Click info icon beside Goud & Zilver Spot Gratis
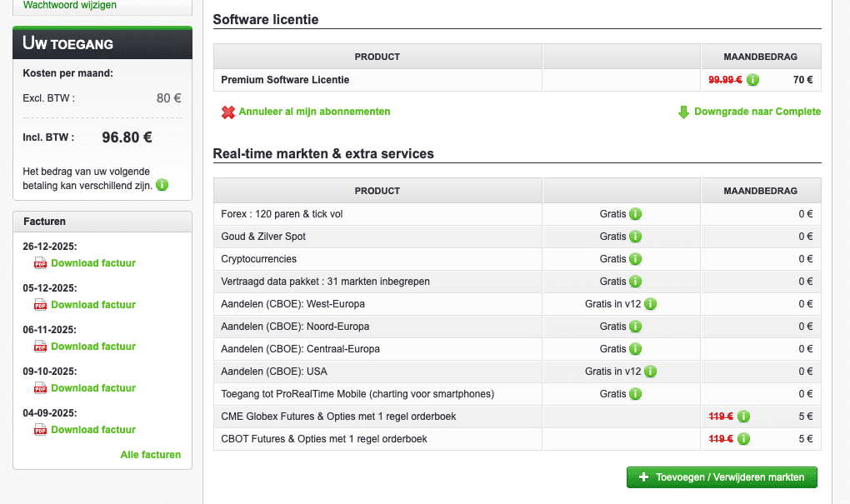The width and height of the screenshot is (850, 504). tap(636, 237)
